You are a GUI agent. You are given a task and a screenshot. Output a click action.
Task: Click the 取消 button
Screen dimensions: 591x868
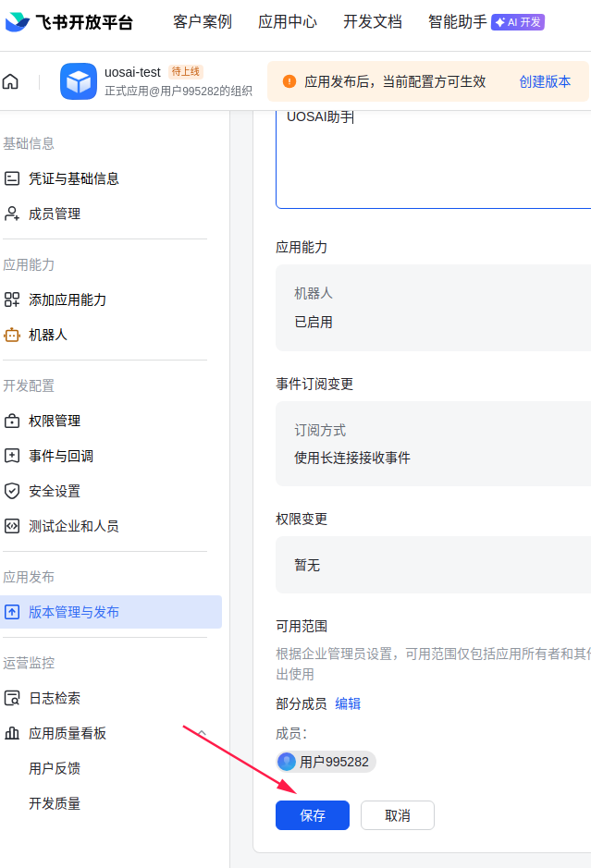tap(398, 815)
